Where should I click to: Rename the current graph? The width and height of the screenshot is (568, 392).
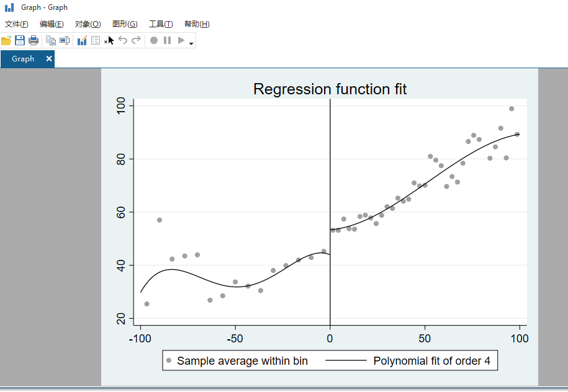[64, 40]
